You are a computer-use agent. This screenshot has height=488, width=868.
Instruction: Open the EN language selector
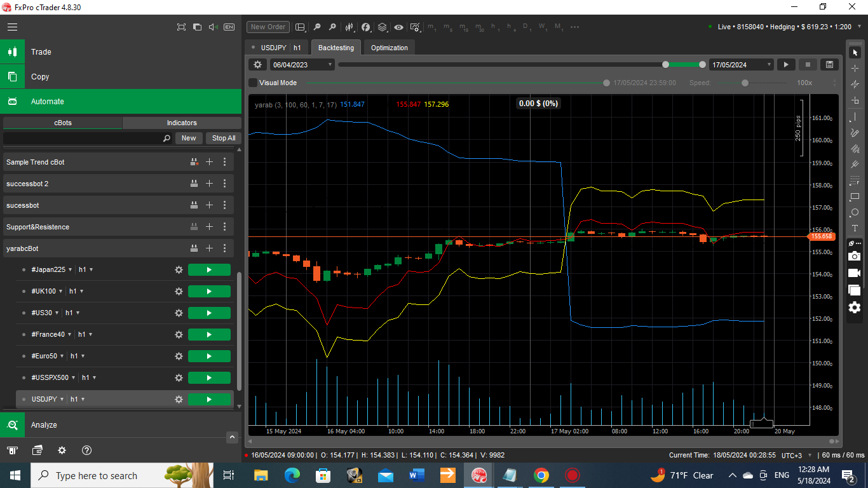coord(229,27)
